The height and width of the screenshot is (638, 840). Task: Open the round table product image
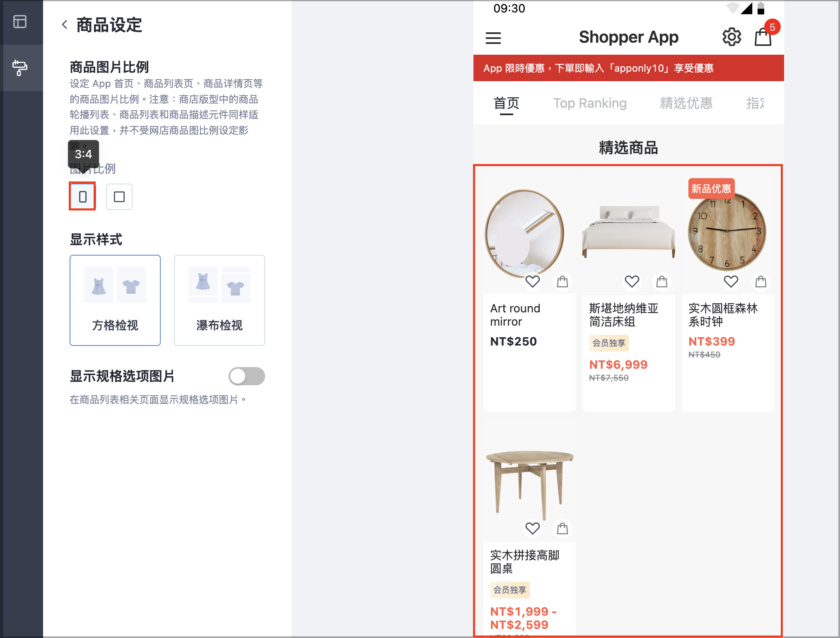530,481
